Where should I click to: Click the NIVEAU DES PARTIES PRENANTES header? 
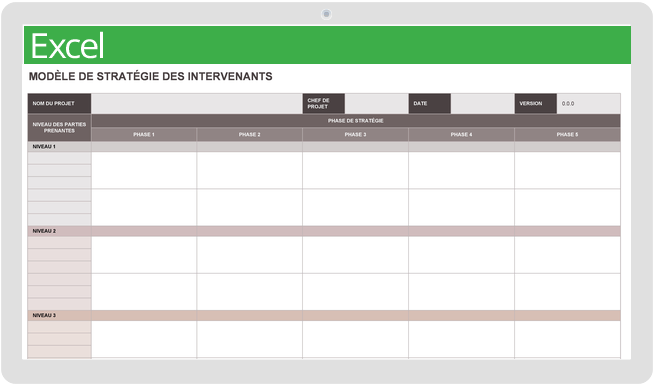[x=59, y=128]
